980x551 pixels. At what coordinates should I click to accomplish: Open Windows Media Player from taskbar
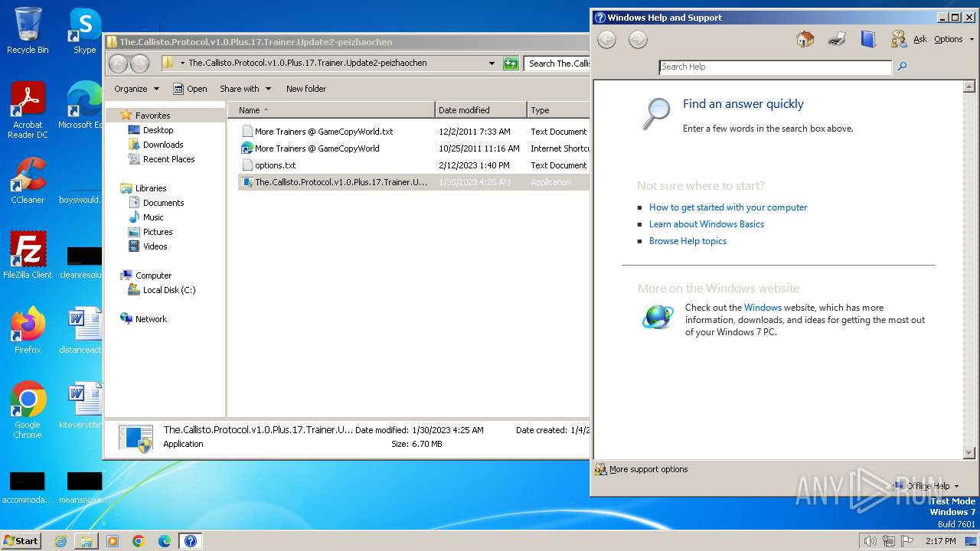(113, 541)
